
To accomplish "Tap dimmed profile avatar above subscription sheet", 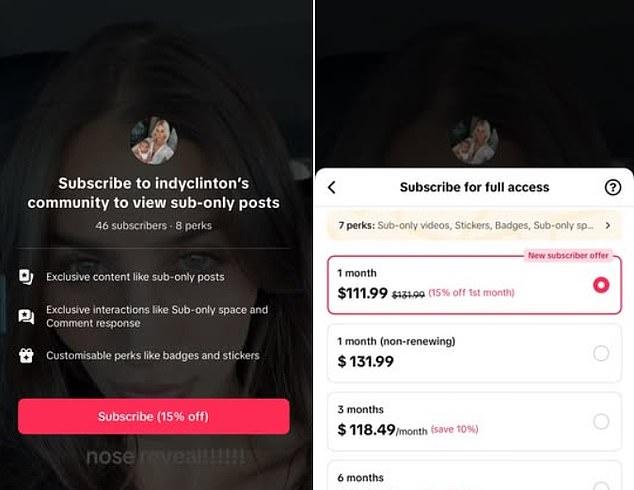I will pos(474,141).
